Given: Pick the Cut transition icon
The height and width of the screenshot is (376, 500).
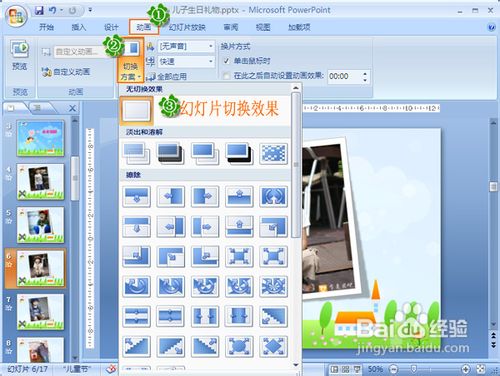Looking at the screenshot, I should (205, 153).
